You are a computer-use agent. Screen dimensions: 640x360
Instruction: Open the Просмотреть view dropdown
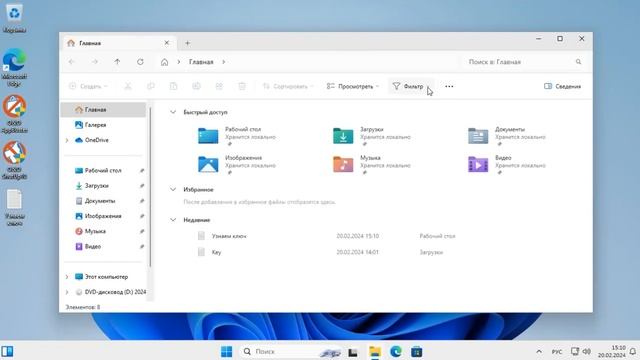(353, 86)
